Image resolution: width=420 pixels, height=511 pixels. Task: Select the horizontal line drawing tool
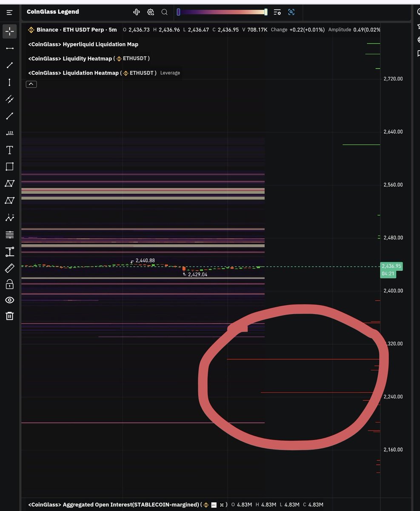tap(9, 48)
